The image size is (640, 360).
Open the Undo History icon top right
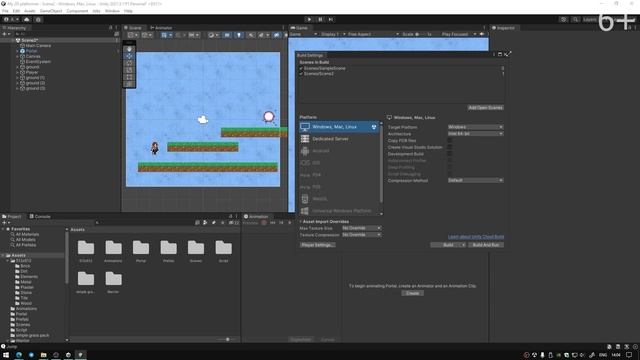click(564, 19)
